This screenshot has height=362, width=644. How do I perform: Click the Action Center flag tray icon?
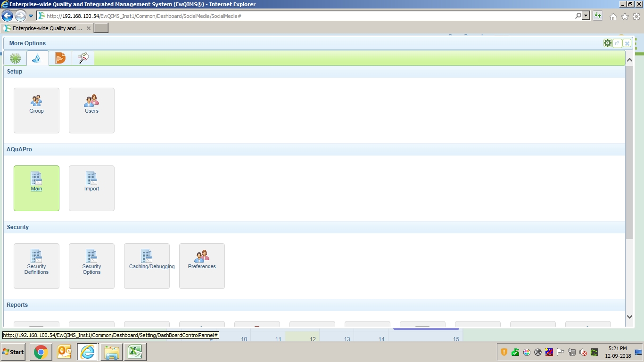[x=561, y=352]
